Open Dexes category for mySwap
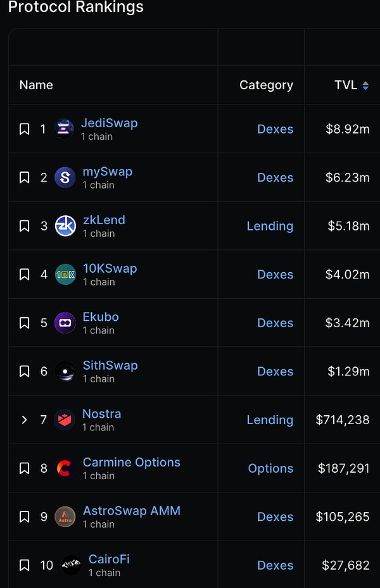This screenshot has height=588, width=380. pyautogui.click(x=275, y=177)
